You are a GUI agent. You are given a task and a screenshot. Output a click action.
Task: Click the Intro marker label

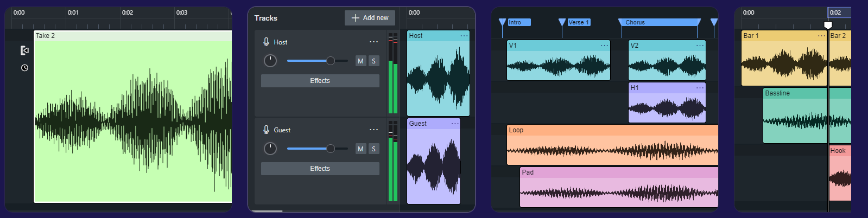tap(519, 22)
